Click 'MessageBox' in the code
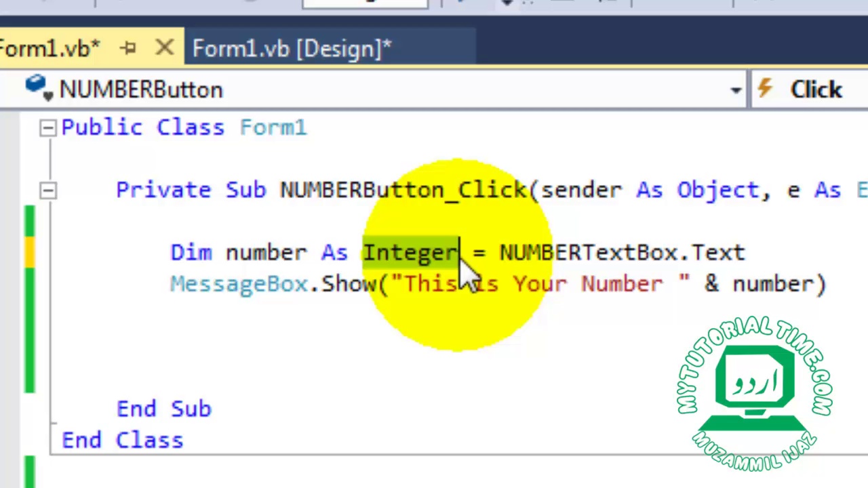Image resolution: width=868 pixels, height=488 pixels. tap(239, 283)
